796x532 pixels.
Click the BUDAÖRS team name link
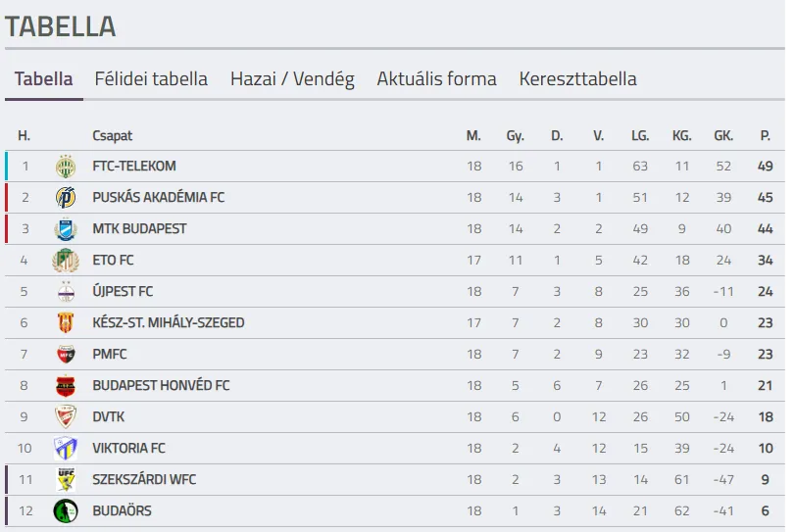point(122,511)
